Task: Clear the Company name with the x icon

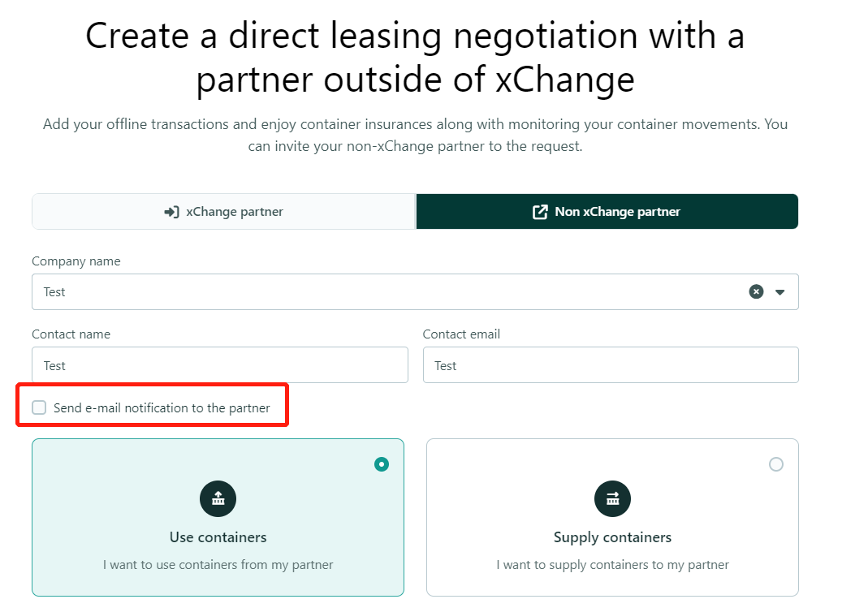Action: [756, 291]
